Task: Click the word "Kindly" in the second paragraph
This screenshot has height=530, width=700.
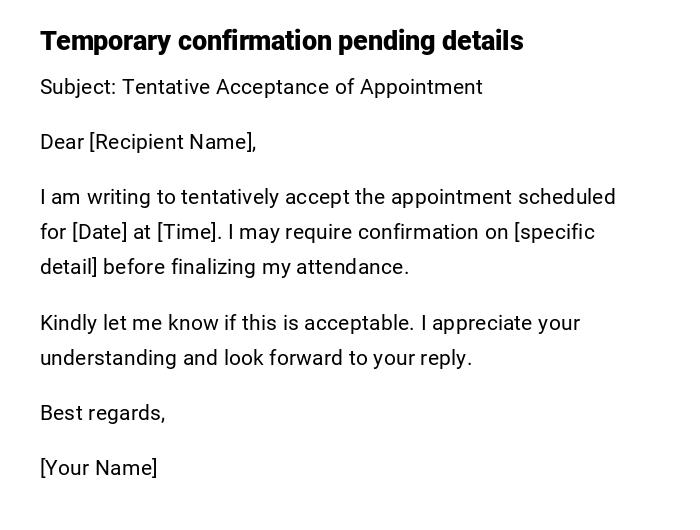Action: (68, 323)
